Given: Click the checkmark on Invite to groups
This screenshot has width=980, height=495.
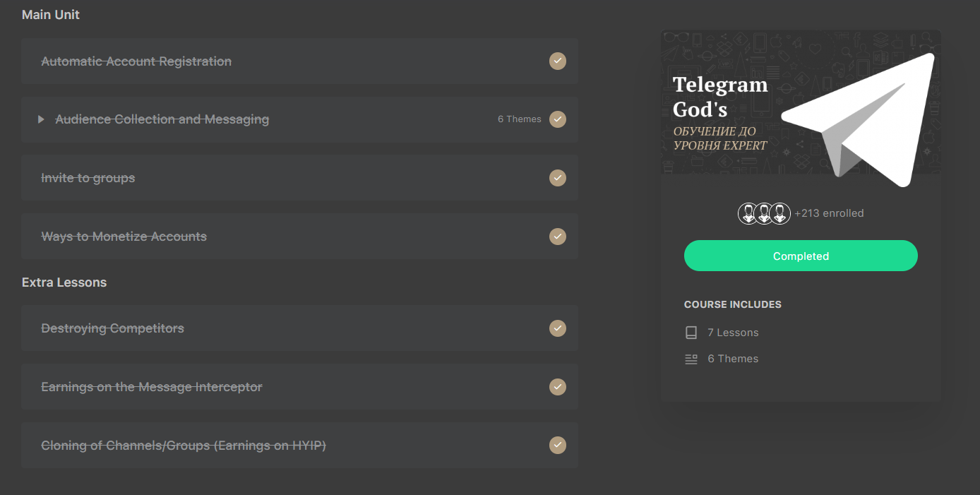Looking at the screenshot, I should [x=558, y=178].
